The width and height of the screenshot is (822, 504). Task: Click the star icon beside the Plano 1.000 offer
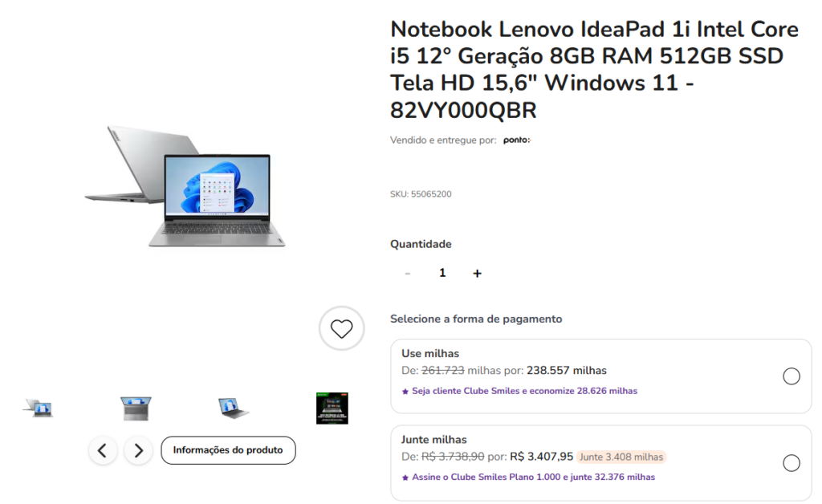pos(405,478)
